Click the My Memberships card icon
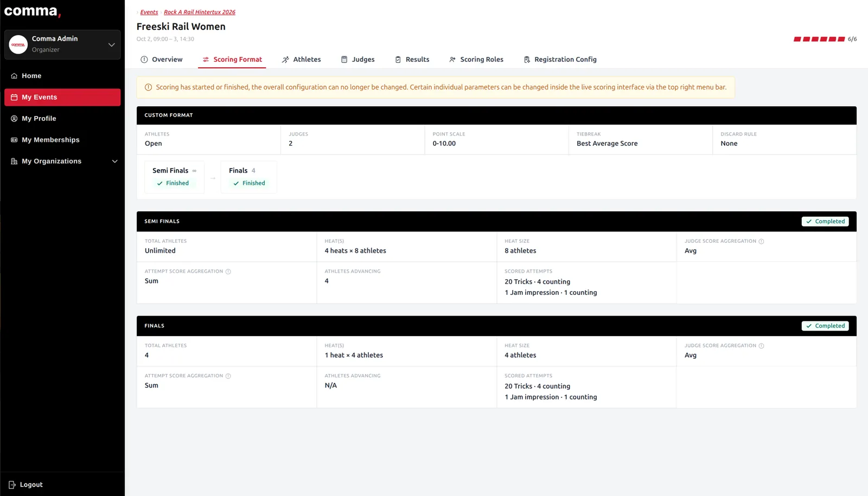 click(x=14, y=140)
